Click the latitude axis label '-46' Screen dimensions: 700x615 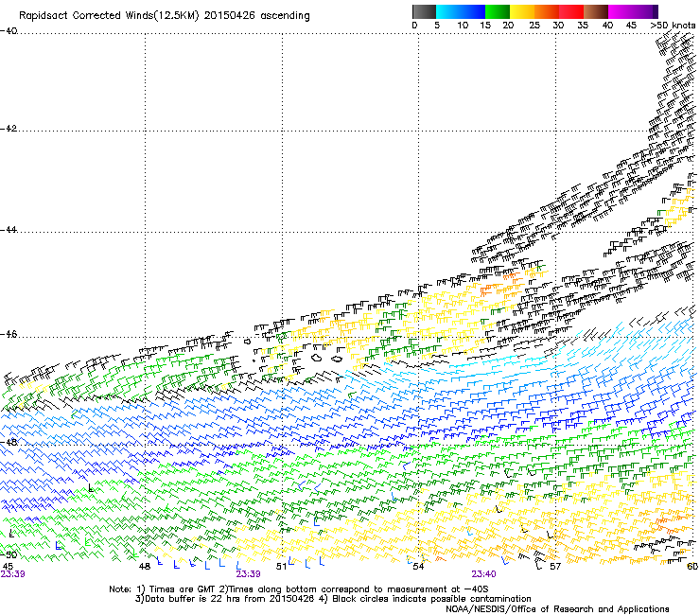click(x=9, y=335)
